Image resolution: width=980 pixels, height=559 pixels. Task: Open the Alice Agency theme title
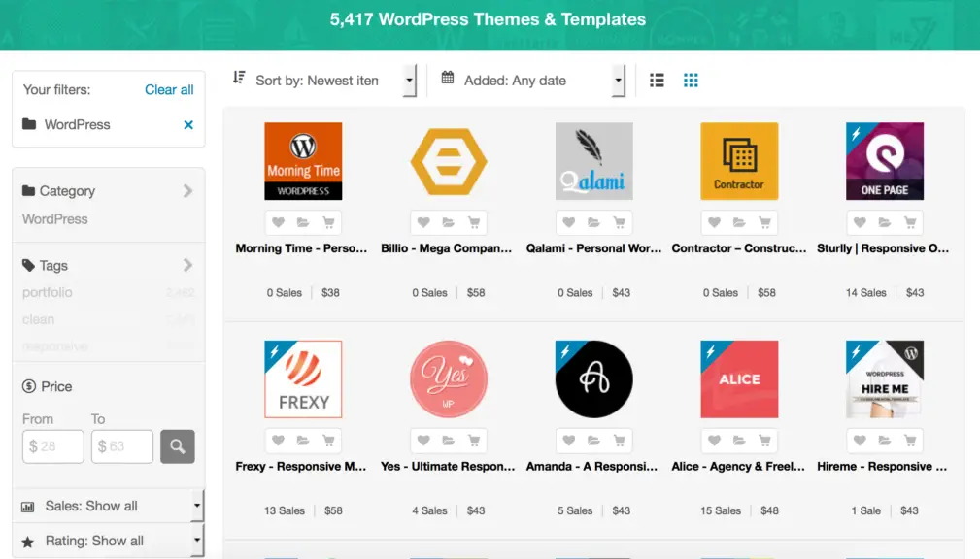(738, 467)
